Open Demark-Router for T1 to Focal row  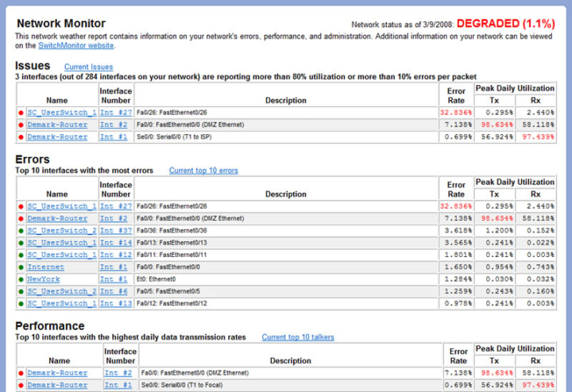click(x=57, y=385)
